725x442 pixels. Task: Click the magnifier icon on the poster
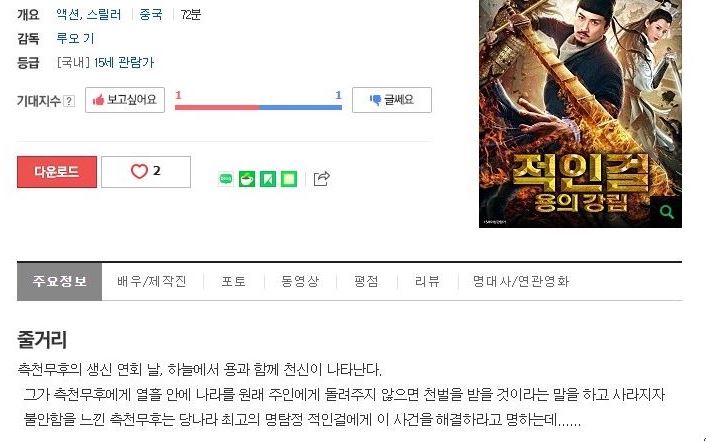click(x=666, y=212)
